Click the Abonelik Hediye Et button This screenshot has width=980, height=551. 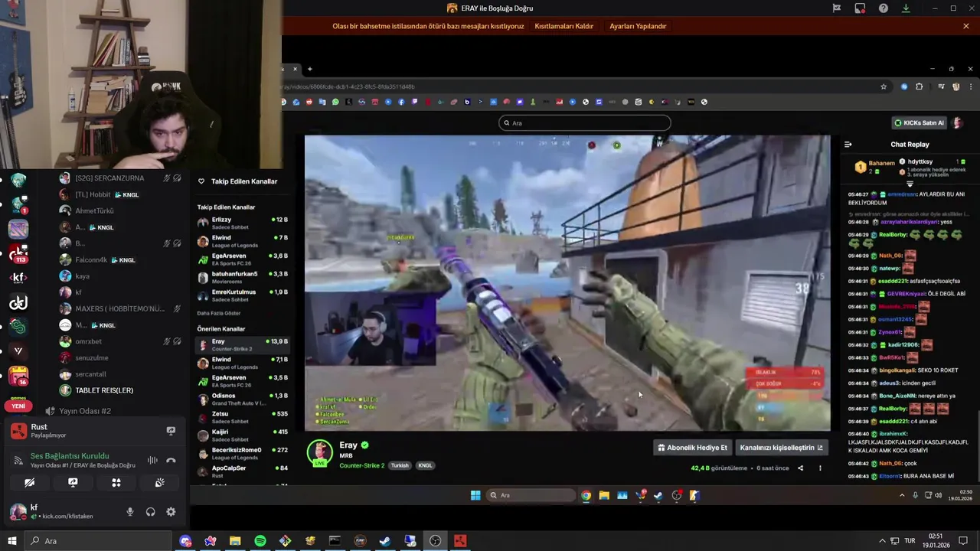693,448
